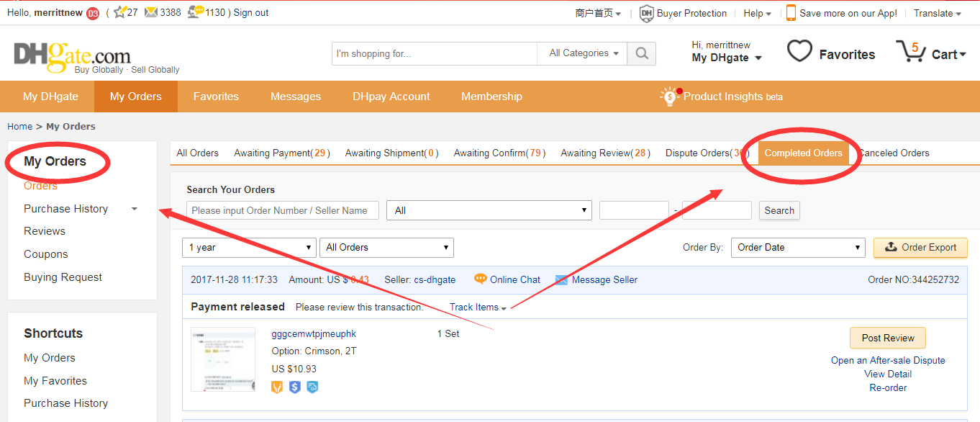The height and width of the screenshot is (422, 980).
Task: Open the 1 year time range dropdown
Action: coord(249,247)
